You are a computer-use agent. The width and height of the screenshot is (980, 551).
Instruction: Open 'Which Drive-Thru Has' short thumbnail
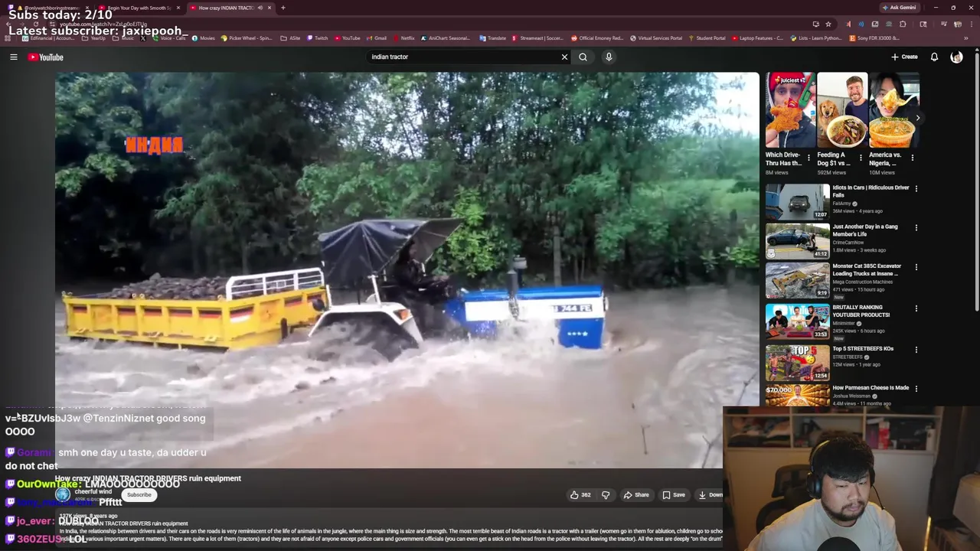pos(790,110)
